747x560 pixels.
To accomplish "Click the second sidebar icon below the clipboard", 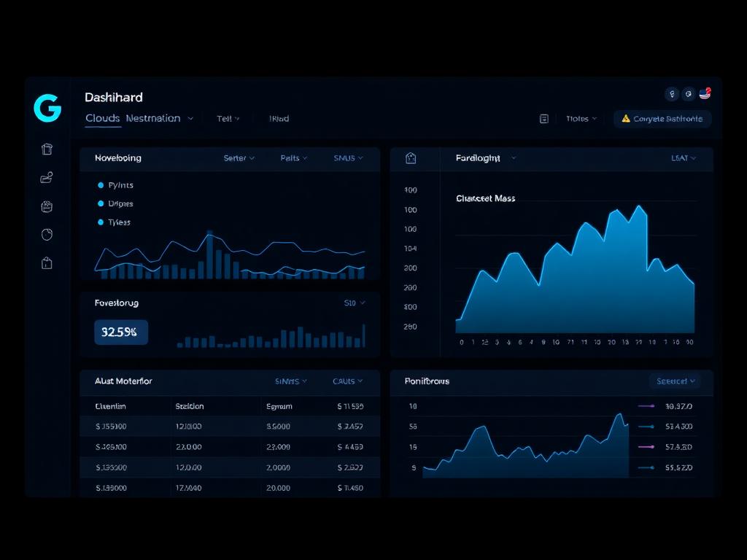I will click(x=47, y=177).
